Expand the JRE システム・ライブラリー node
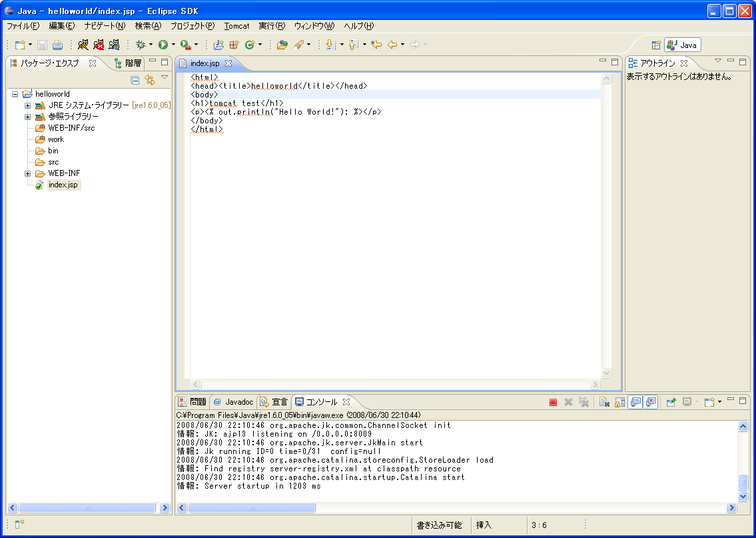The image size is (756, 538). pyautogui.click(x=27, y=105)
